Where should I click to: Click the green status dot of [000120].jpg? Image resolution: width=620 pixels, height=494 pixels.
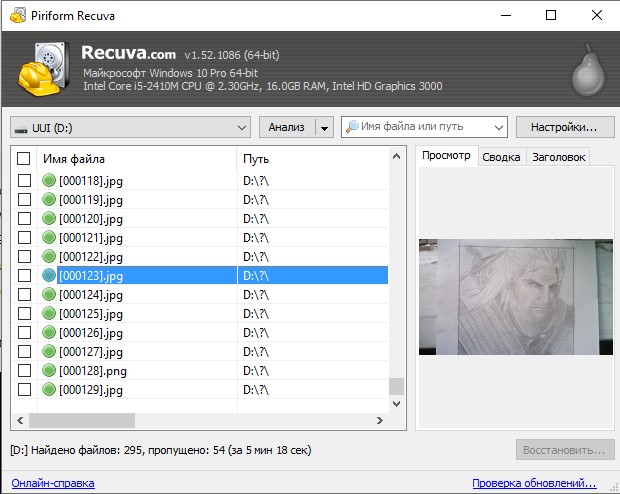pos(49,218)
